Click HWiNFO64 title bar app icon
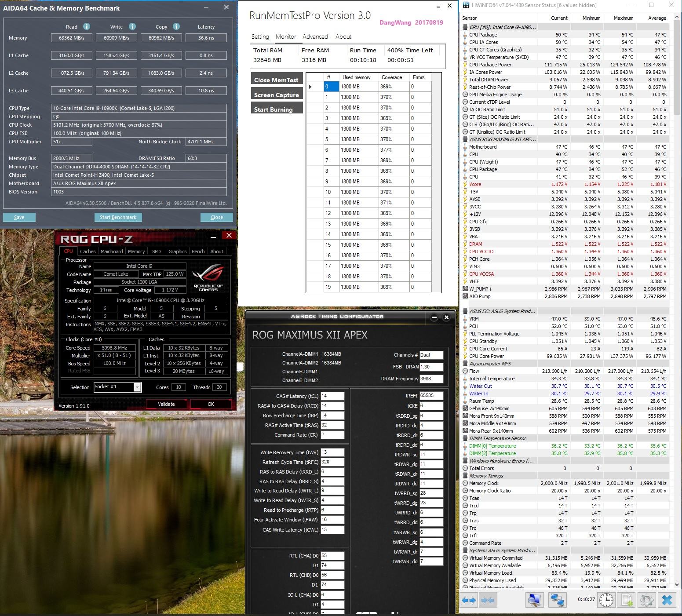The width and height of the screenshot is (682, 616). [465, 5]
